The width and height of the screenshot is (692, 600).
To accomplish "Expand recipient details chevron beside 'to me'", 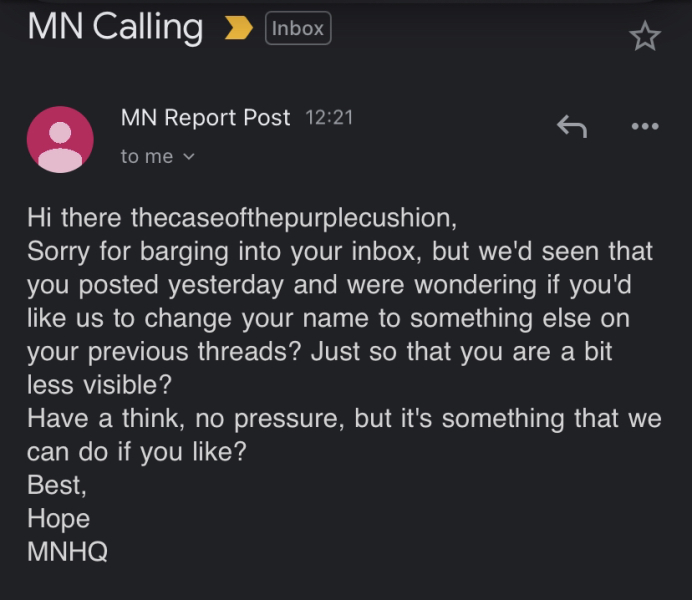I will [x=190, y=157].
